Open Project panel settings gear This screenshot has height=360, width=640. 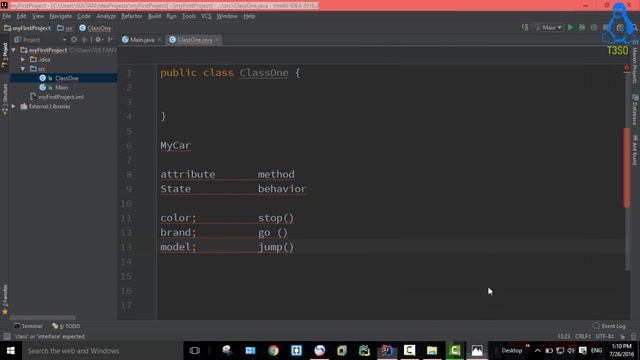[98, 40]
